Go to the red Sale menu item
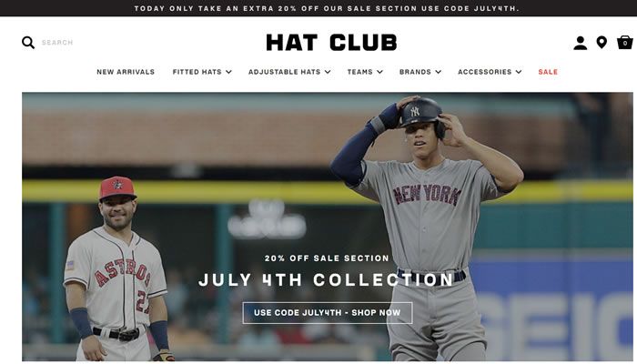 [x=548, y=72]
